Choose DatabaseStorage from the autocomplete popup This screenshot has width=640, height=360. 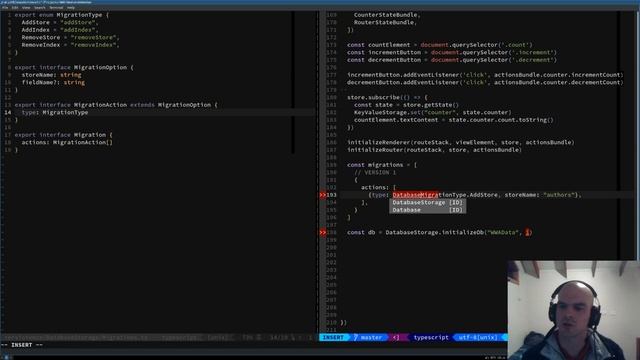pos(427,202)
